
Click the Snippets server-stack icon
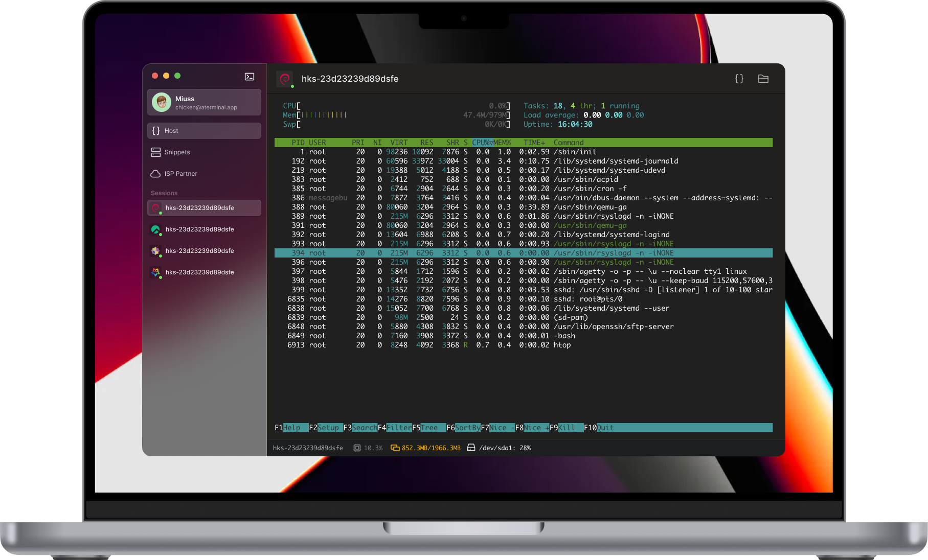(155, 152)
